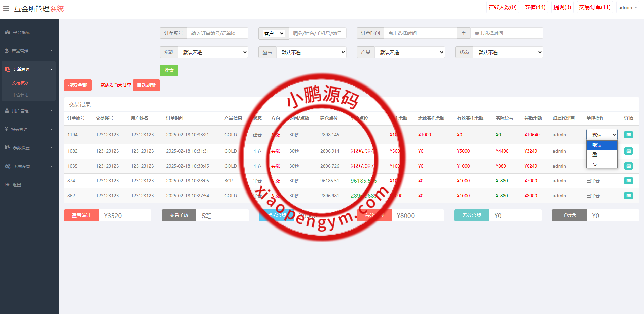Open 用户管理 via its user icon
Screen dimensions: 644x314
(7, 110)
